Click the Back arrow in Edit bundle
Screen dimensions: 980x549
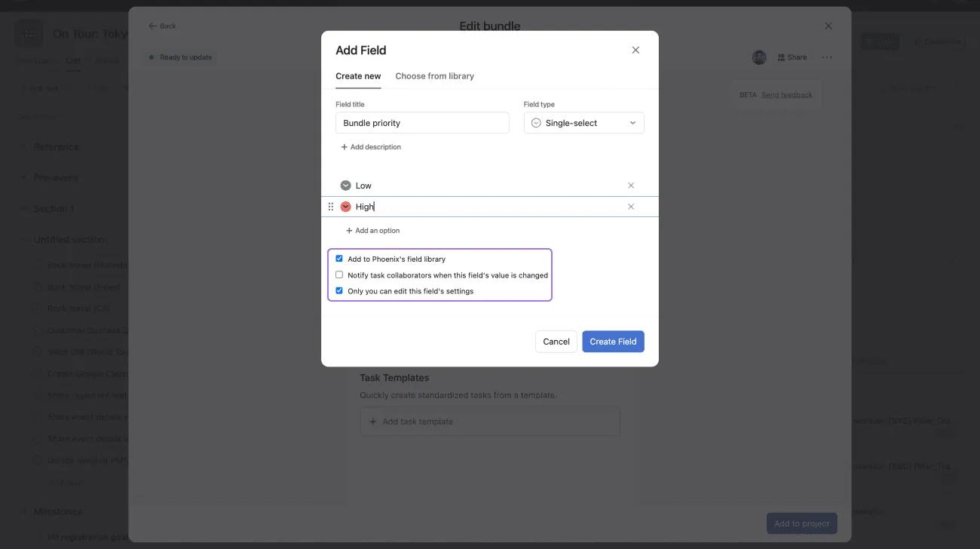(153, 26)
